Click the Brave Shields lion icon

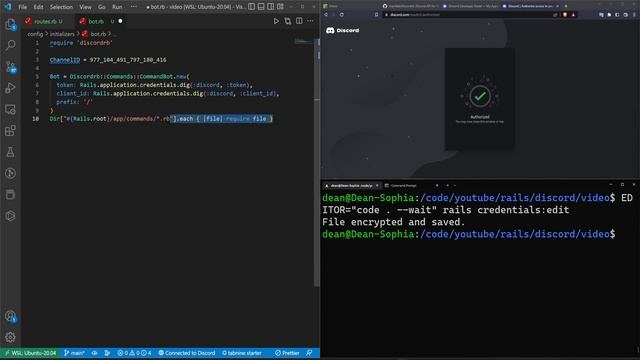coord(565,15)
